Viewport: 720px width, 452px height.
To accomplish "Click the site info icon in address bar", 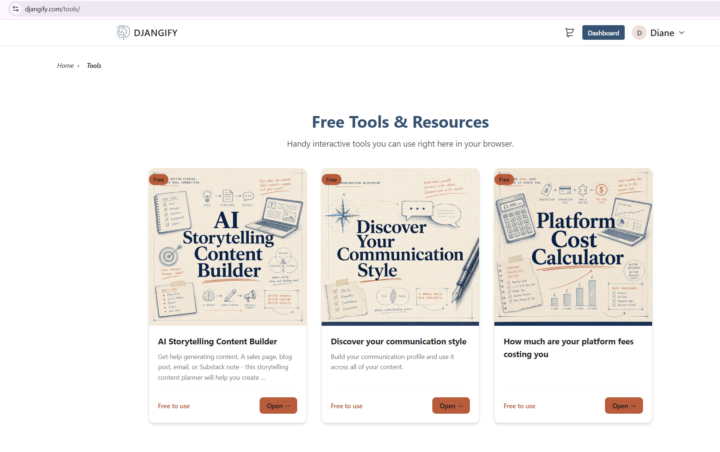I will click(x=16, y=9).
